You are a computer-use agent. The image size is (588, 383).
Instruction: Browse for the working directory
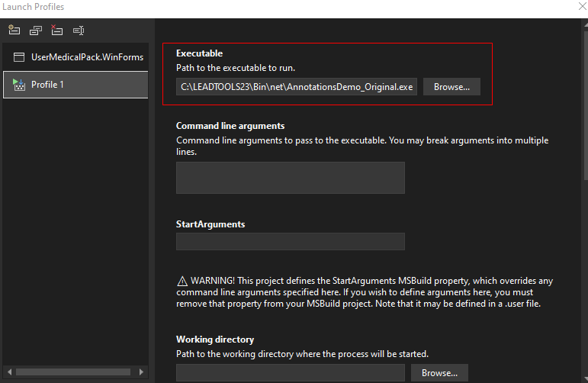coord(439,373)
